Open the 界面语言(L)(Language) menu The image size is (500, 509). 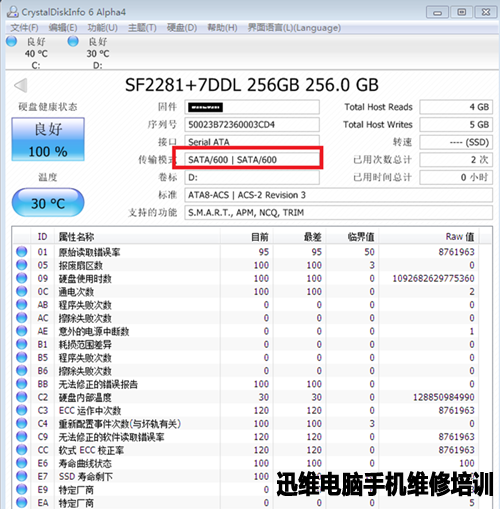tap(294, 28)
